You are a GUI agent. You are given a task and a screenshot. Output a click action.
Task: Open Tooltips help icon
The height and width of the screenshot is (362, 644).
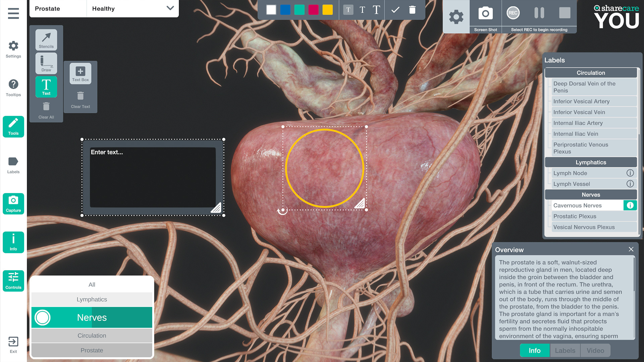13,84
